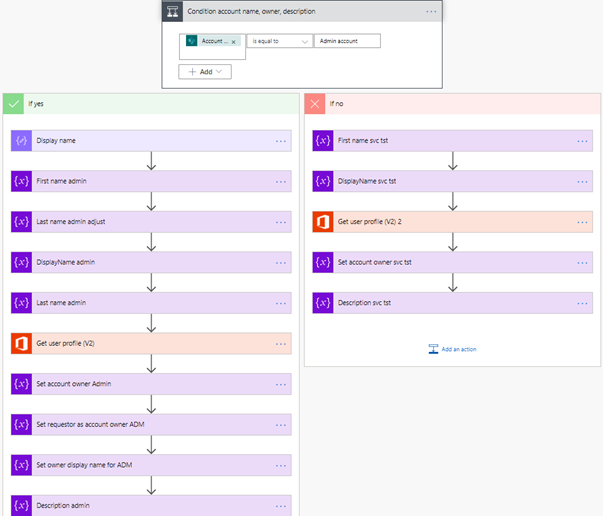
Task: Expand the Add dropdown in condition card
Action: pos(205,72)
